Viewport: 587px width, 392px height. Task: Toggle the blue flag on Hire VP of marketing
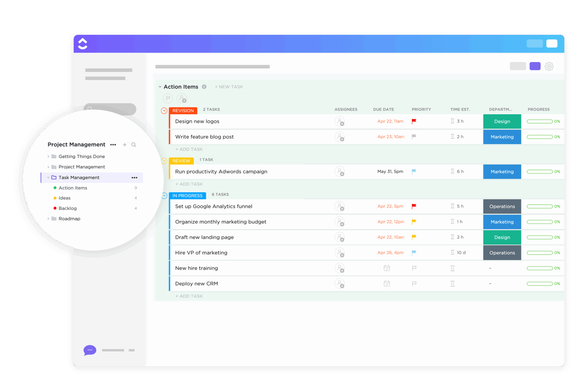(414, 253)
